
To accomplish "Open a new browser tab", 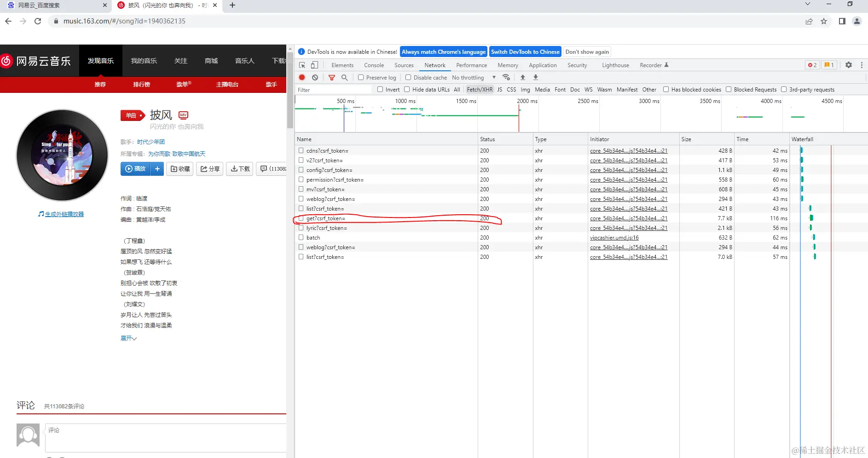I will tap(232, 5).
